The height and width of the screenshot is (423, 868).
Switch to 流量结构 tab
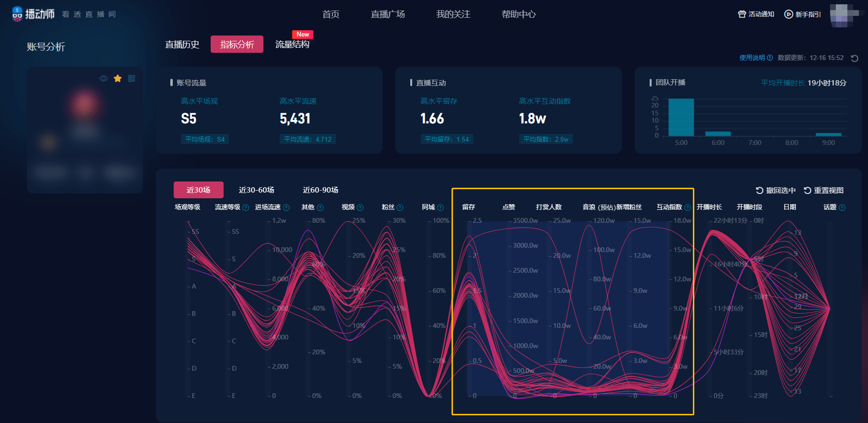coord(292,45)
